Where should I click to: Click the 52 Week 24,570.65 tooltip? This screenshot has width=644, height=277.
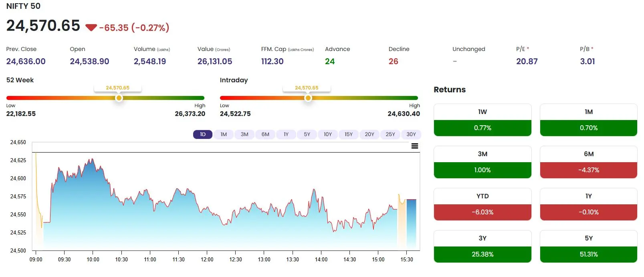[118, 88]
